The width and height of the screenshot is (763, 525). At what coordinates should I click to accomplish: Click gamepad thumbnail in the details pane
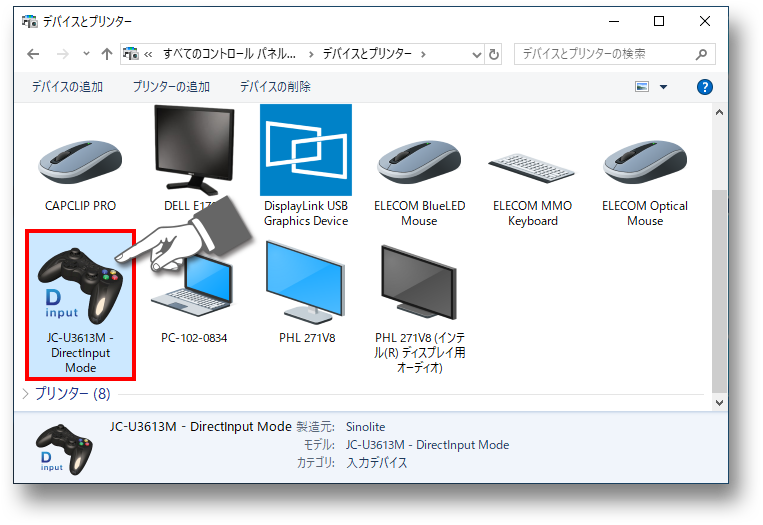tap(64, 449)
